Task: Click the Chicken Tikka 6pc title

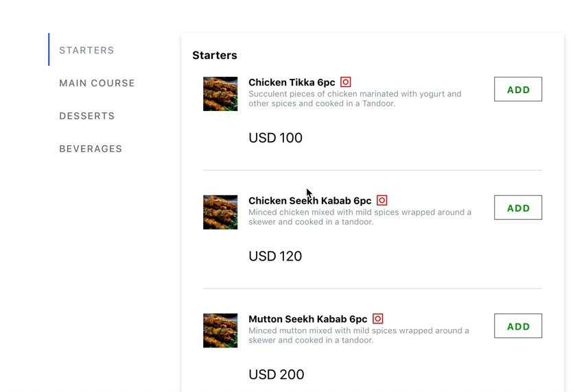Action: click(292, 83)
